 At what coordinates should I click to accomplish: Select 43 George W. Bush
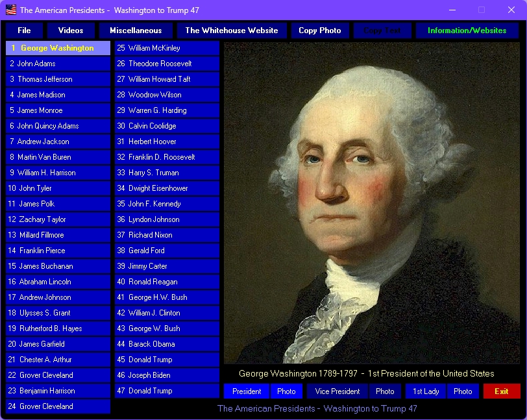[167, 328]
